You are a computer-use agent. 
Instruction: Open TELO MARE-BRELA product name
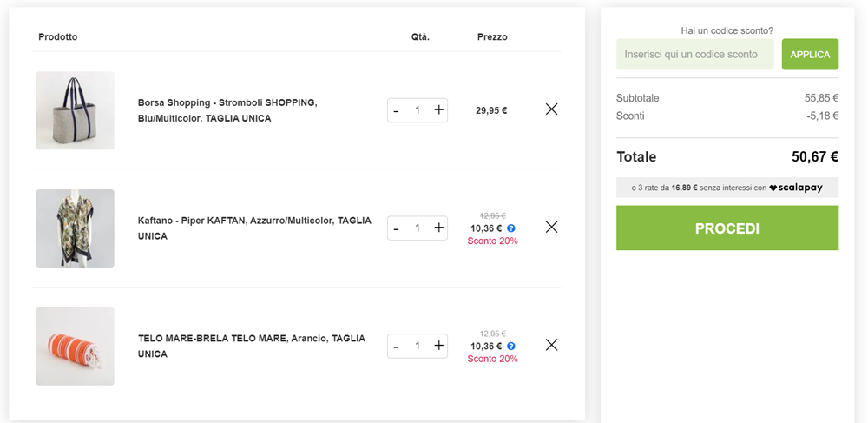point(252,346)
